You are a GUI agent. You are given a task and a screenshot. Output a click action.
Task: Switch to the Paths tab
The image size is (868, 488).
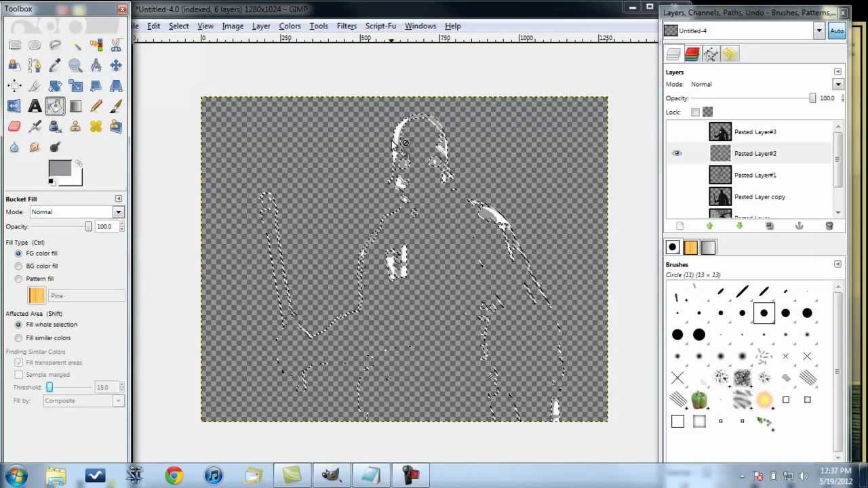(x=711, y=54)
